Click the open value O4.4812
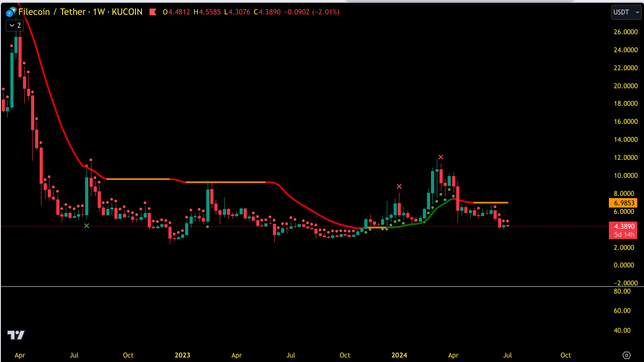 pos(177,12)
